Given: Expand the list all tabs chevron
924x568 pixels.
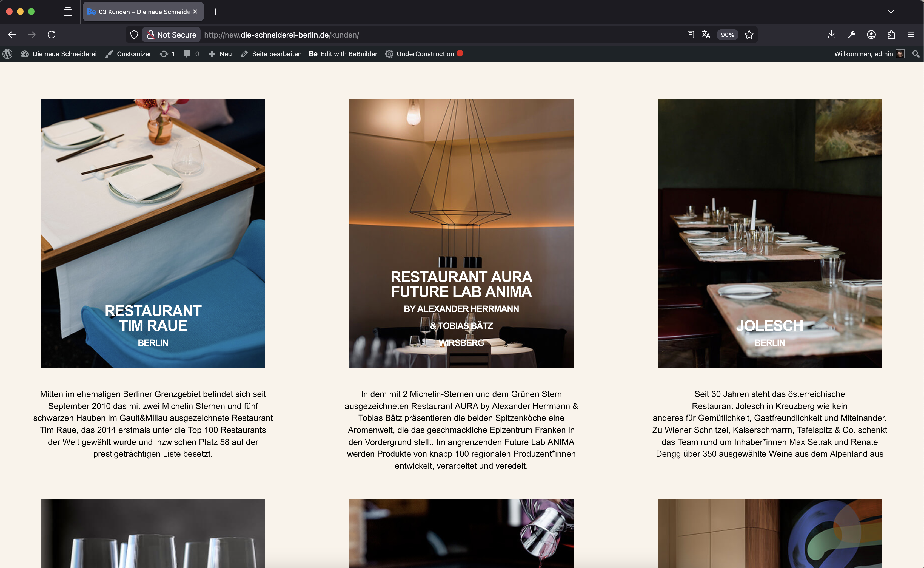Looking at the screenshot, I should (891, 12).
